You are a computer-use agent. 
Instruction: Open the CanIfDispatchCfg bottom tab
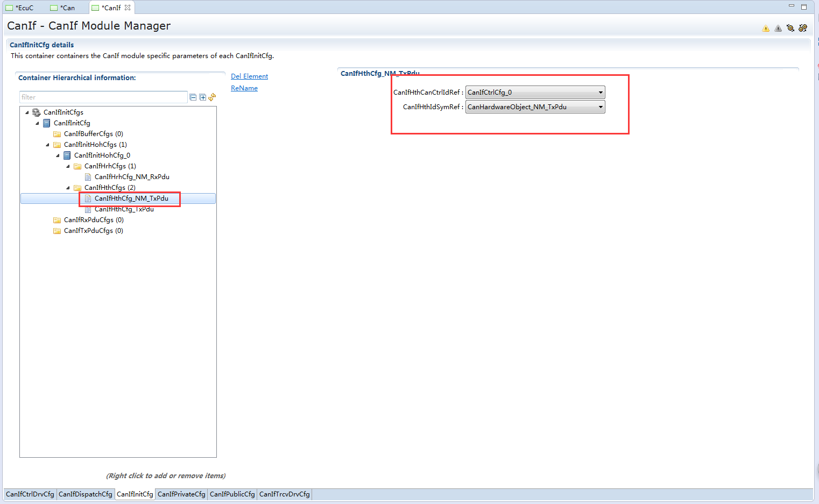(x=86, y=494)
